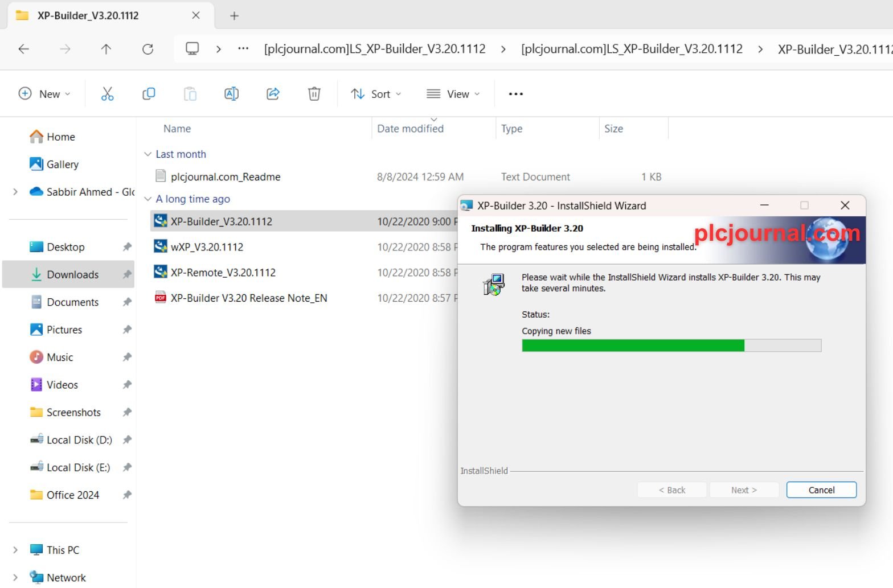The height and width of the screenshot is (588, 893).
Task: Minimize the InstallShield Wizard window
Action: coord(764,205)
